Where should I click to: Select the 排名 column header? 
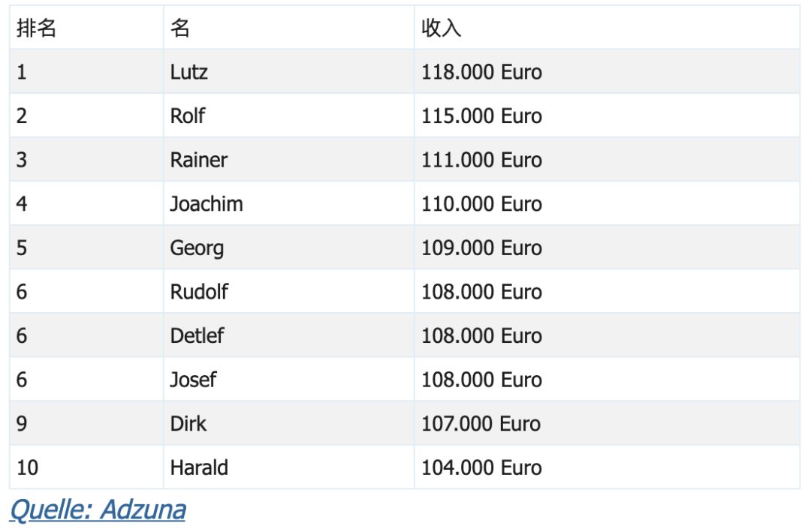[36, 28]
